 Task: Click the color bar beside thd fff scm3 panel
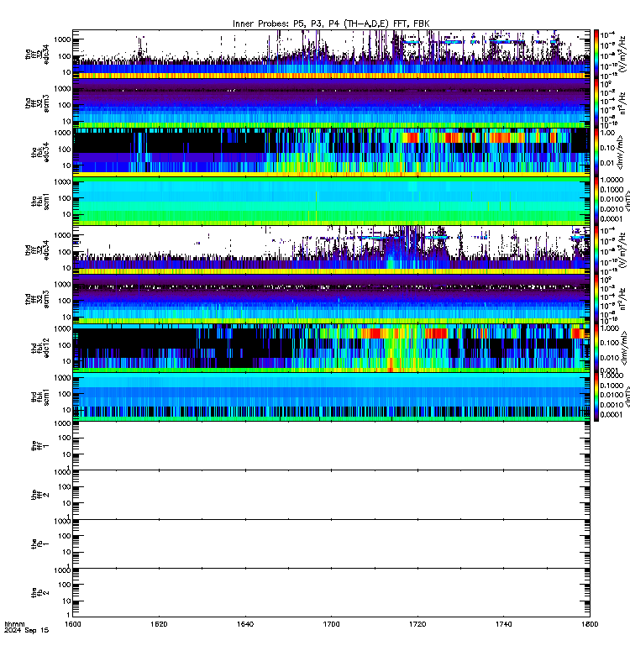click(x=596, y=299)
